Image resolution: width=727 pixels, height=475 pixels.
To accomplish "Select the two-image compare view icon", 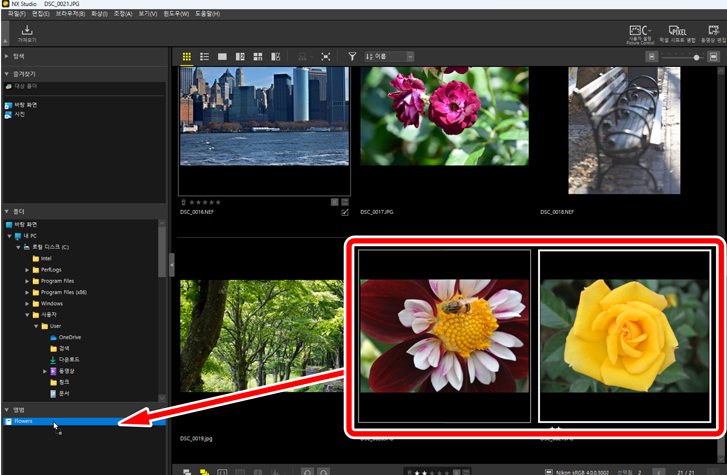I will [x=240, y=57].
